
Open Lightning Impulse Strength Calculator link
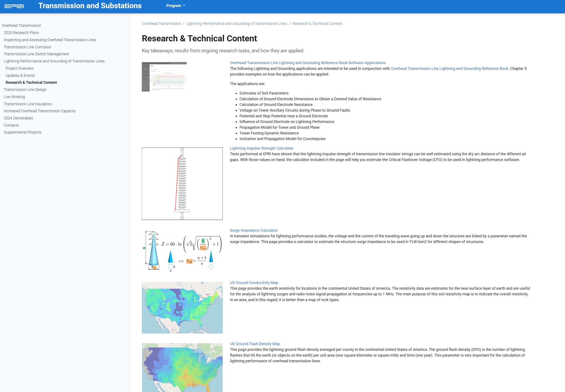261,148
